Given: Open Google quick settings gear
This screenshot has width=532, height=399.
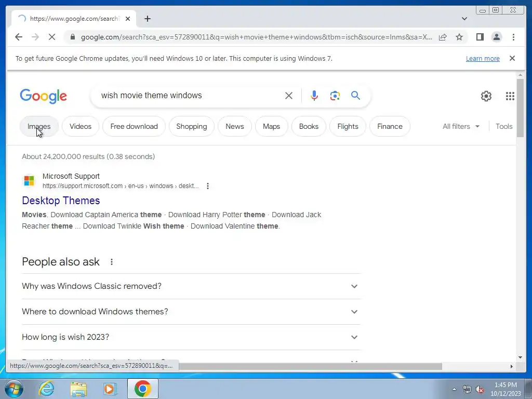Looking at the screenshot, I should tap(486, 96).
